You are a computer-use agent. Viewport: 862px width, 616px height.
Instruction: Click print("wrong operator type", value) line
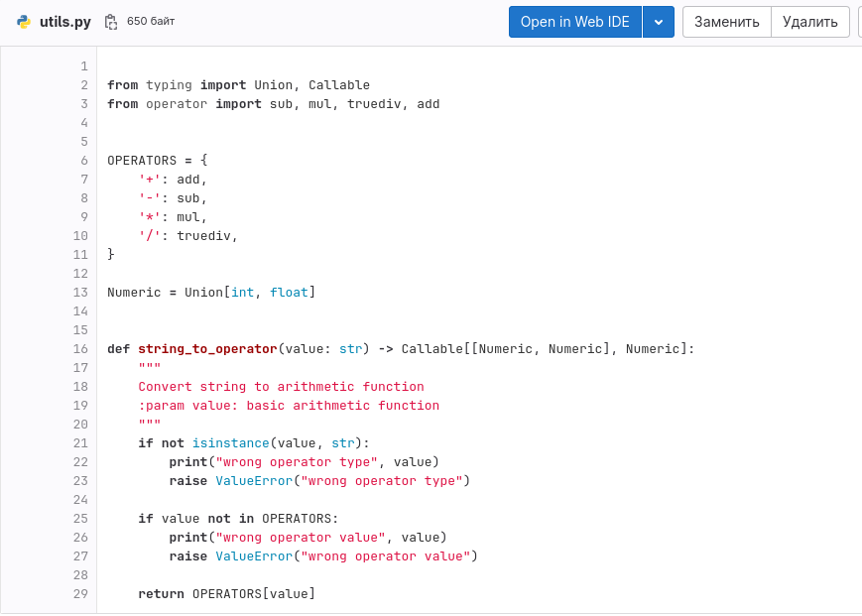[x=304, y=462]
